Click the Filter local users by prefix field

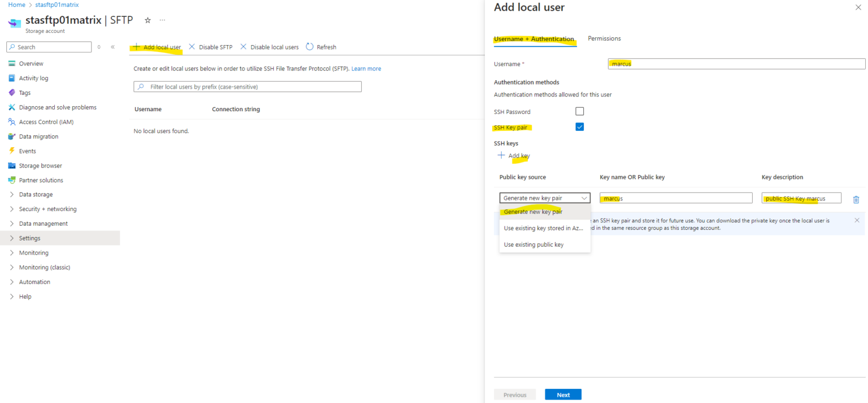[248, 87]
